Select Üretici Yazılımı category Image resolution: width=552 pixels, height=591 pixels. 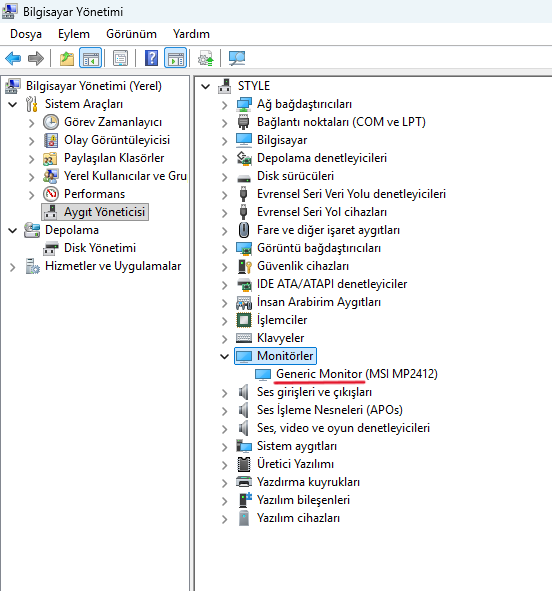pyautogui.click(x=295, y=464)
